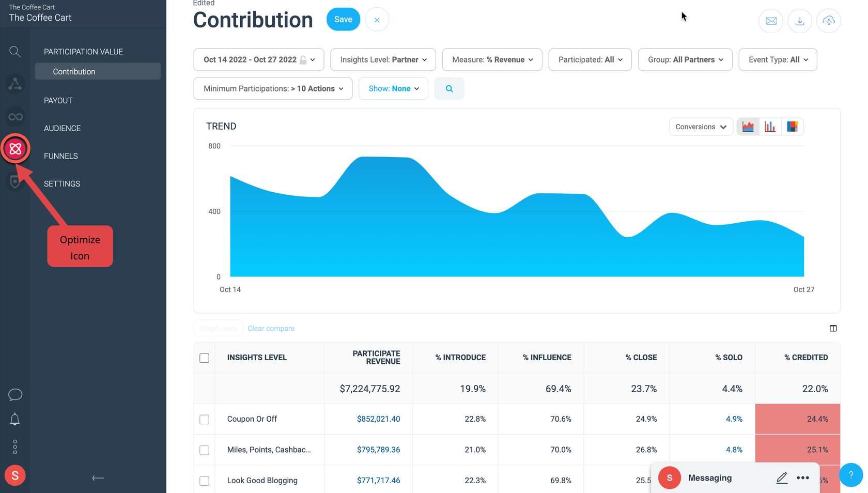Check the Look Good Blogging row
The image size is (868, 493).
(205, 481)
